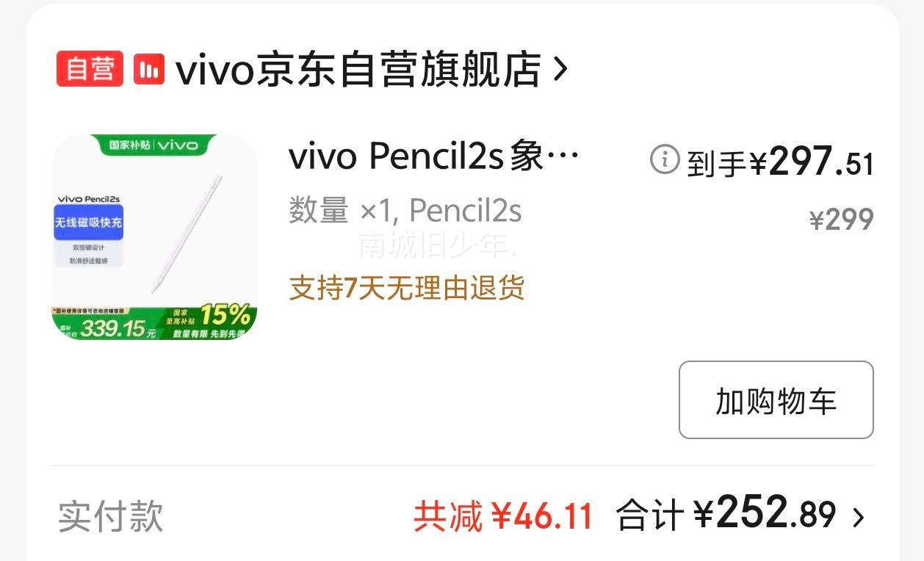This screenshot has height=561, width=924.
Task: View 共减 ¥46.11 discount details
Action: pos(503,516)
